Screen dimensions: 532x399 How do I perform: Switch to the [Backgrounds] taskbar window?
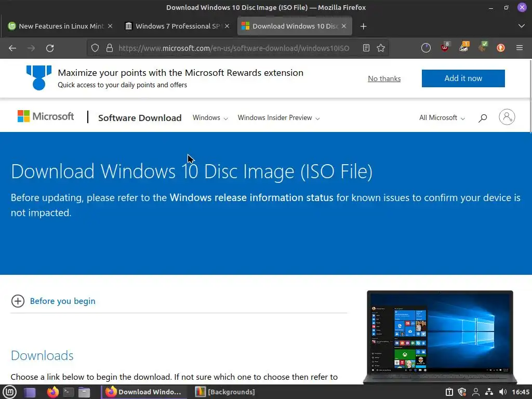click(225, 392)
